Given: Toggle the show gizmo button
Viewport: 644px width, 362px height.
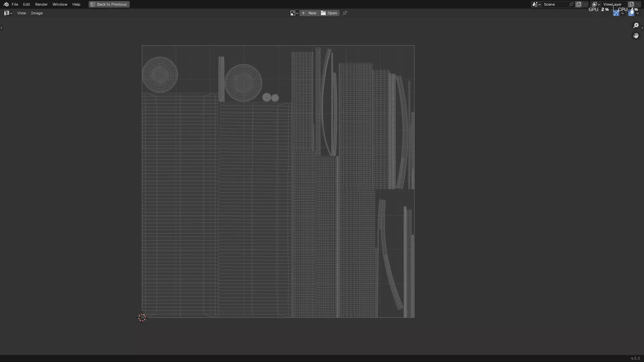Looking at the screenshot, I should (x=616, y=13).
